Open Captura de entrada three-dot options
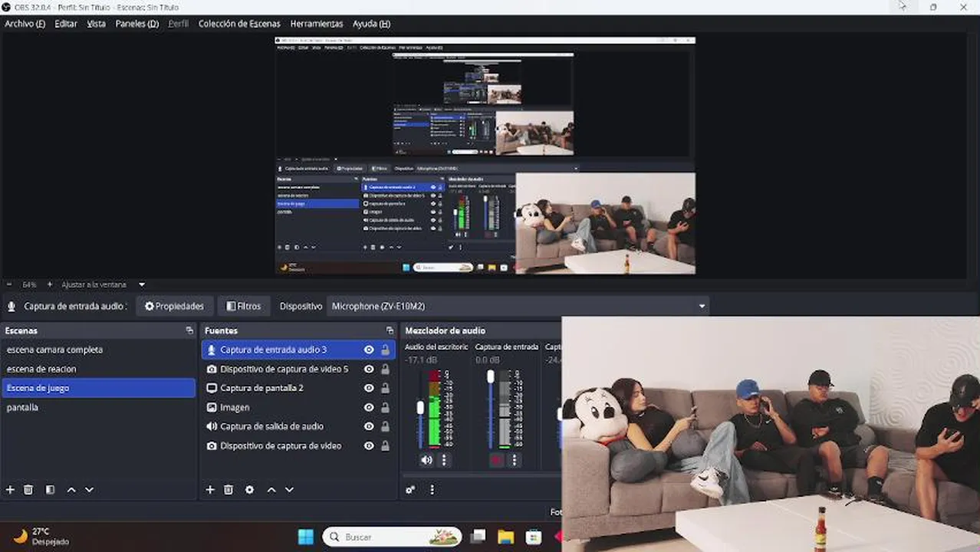 point(515,460)
